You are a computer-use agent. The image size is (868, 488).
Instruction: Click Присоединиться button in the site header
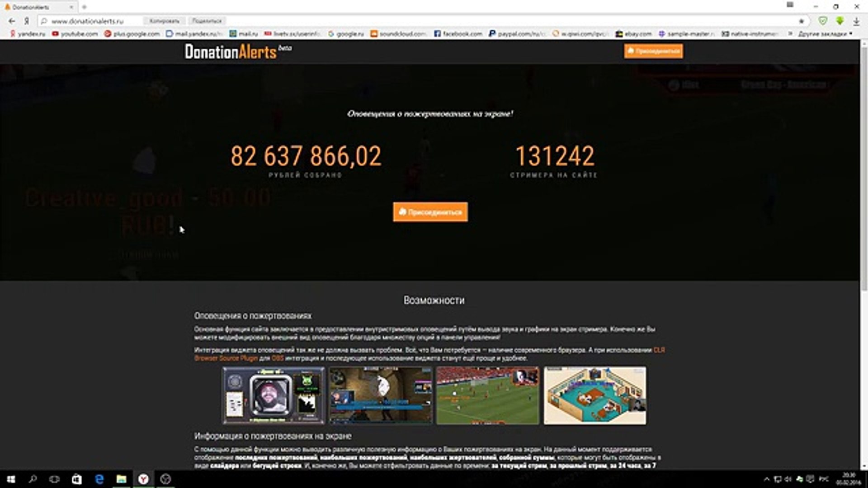click(x=653, y=51)
